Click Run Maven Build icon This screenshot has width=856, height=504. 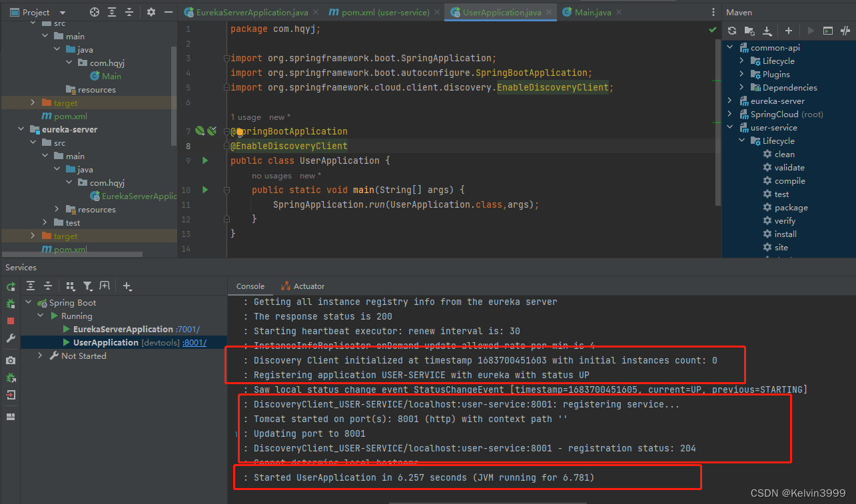click(x=811, y=31)
